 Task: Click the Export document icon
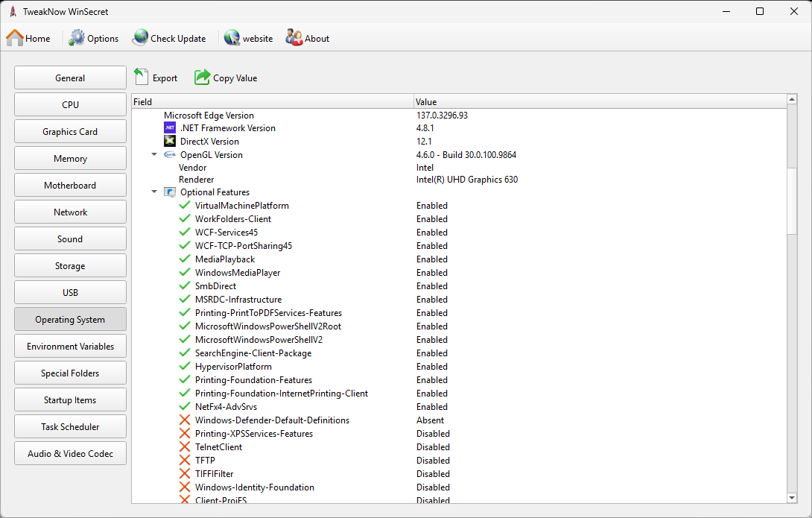[x=141, y=78]
